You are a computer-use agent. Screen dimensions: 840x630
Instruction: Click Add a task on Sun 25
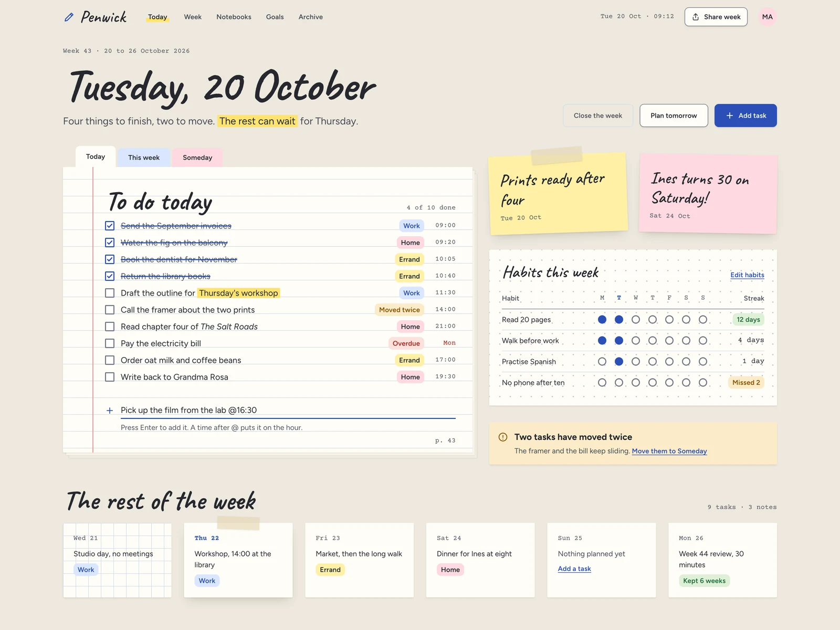[x=574, y=569]
